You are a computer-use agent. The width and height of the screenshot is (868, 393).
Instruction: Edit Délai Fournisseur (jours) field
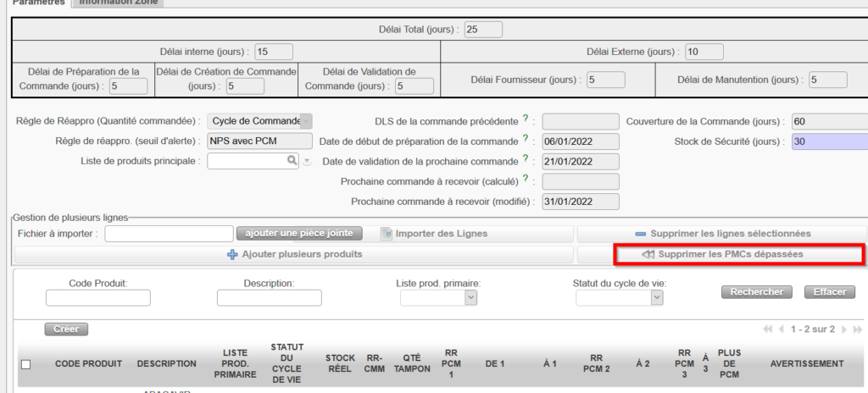click(x=605, y=80)
